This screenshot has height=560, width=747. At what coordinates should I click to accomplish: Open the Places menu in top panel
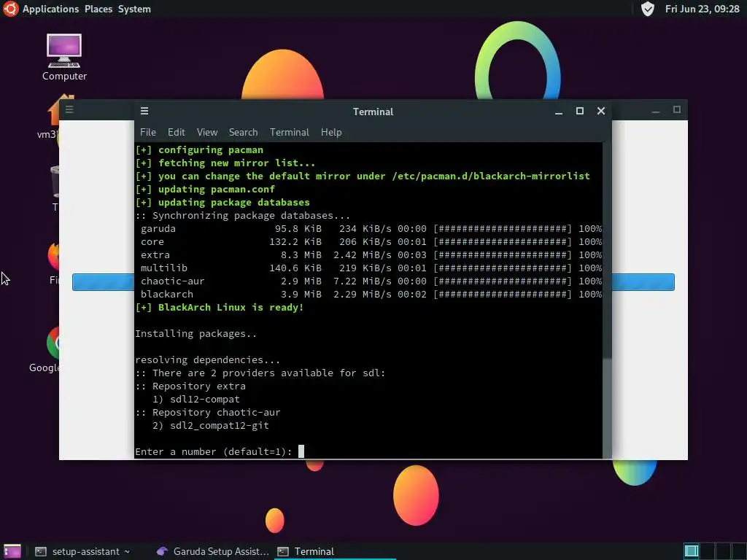(x=98, y=9)
